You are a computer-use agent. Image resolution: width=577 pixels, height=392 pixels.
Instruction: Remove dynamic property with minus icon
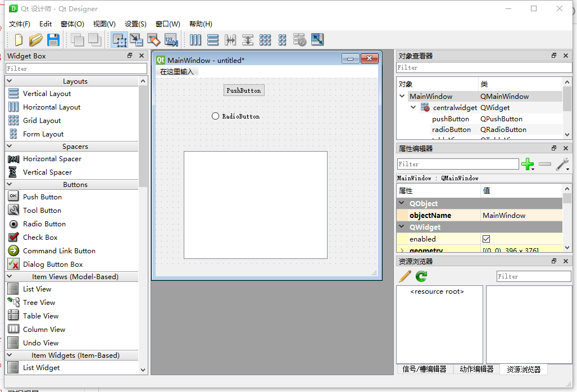pos(545,164)
